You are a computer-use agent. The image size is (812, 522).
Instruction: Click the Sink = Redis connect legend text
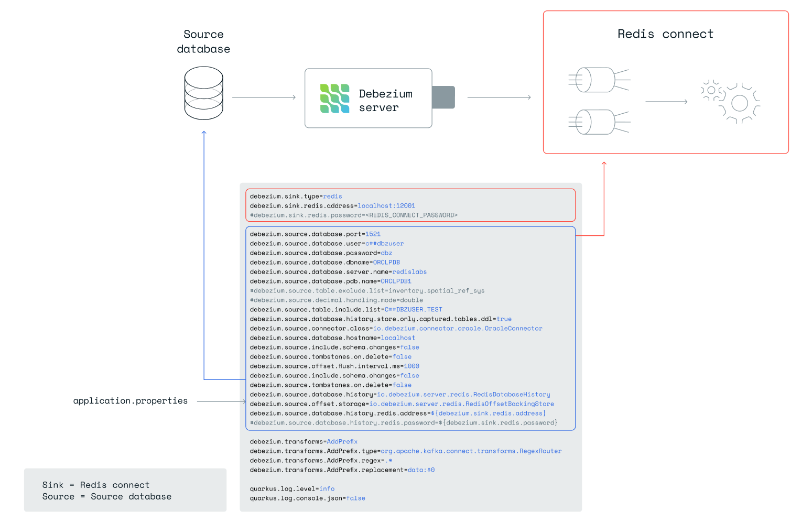[x=96, y=485]
